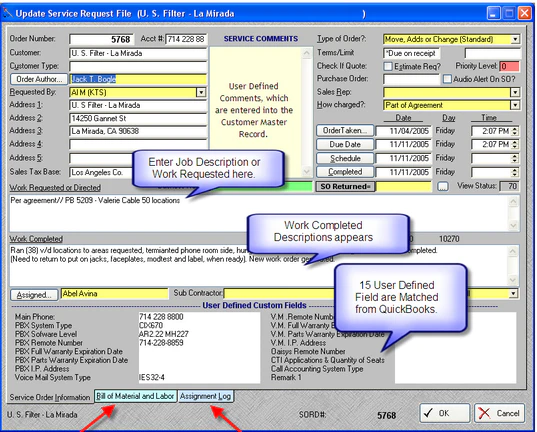537x432 pixels.
Task: Open the Assignment Log tab
Action: click(x=205, y=396)
